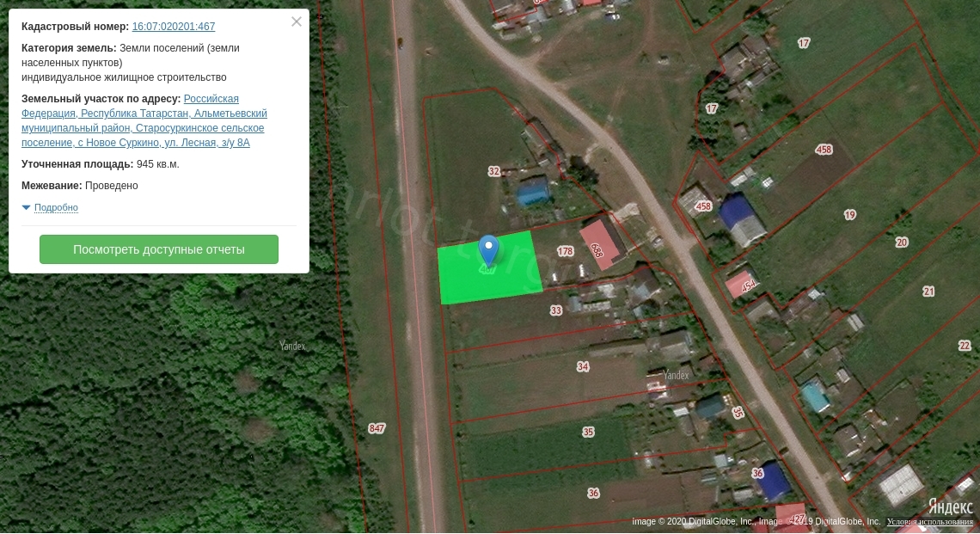
Task: Click red-roofed building labeled 658
Action: pyautogui.click(x=600, y=245)
